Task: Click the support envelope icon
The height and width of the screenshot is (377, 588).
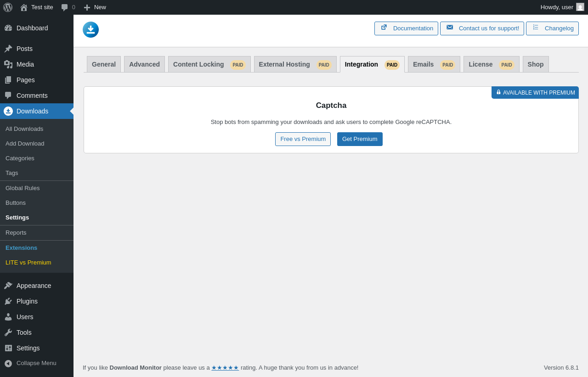Action: point(450,27)
